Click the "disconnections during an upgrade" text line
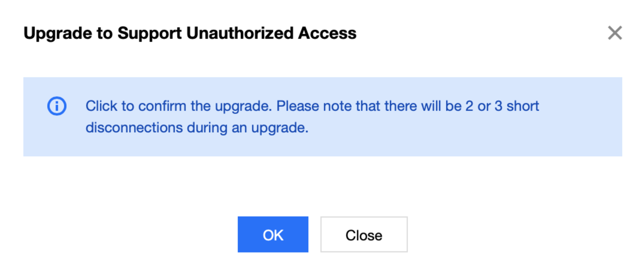Screen dimensions: 644x266 coord(197,128)
